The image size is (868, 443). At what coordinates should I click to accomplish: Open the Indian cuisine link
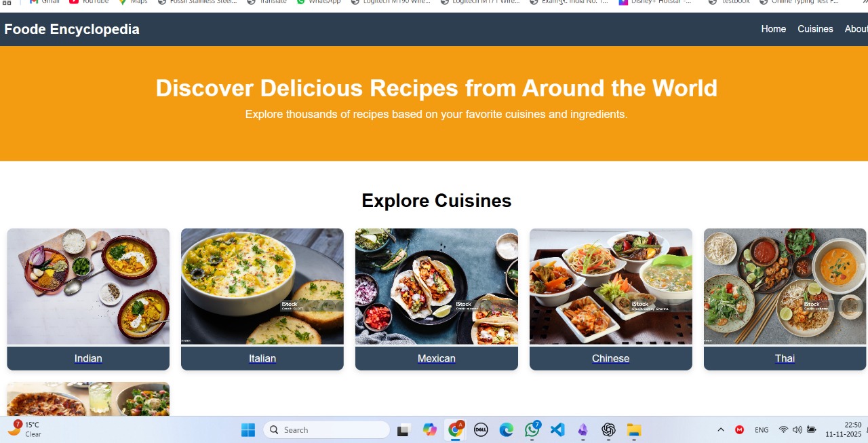(88, 358)
